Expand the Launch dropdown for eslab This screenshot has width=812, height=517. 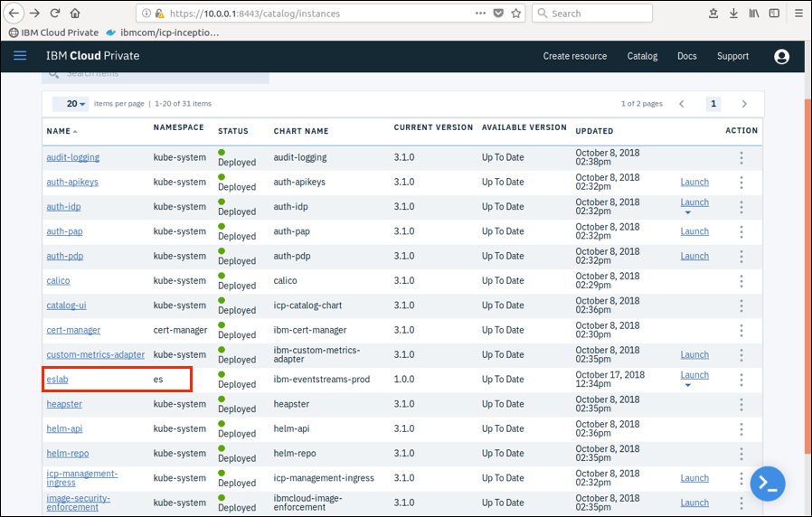point(688,385)
